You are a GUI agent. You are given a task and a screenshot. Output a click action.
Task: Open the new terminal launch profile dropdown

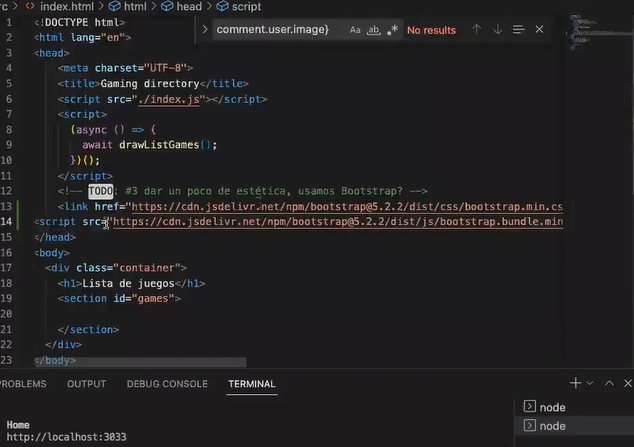[590, 383]
